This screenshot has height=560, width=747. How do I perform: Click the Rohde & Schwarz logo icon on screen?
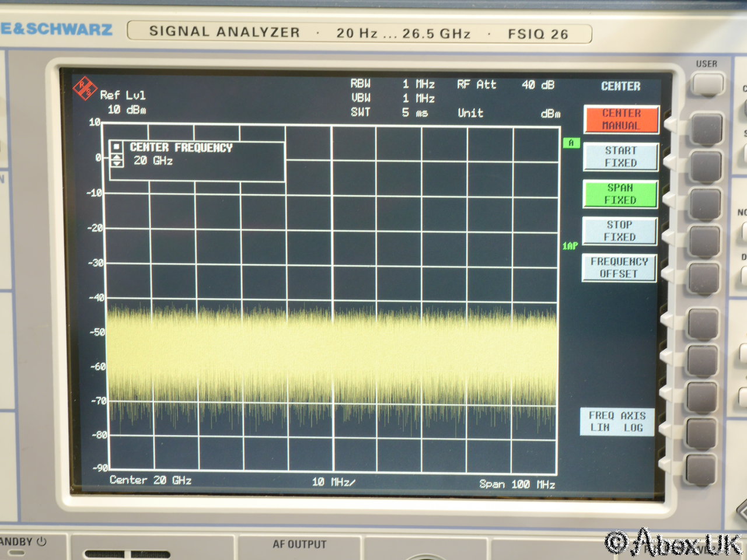(x=85, y=88)
